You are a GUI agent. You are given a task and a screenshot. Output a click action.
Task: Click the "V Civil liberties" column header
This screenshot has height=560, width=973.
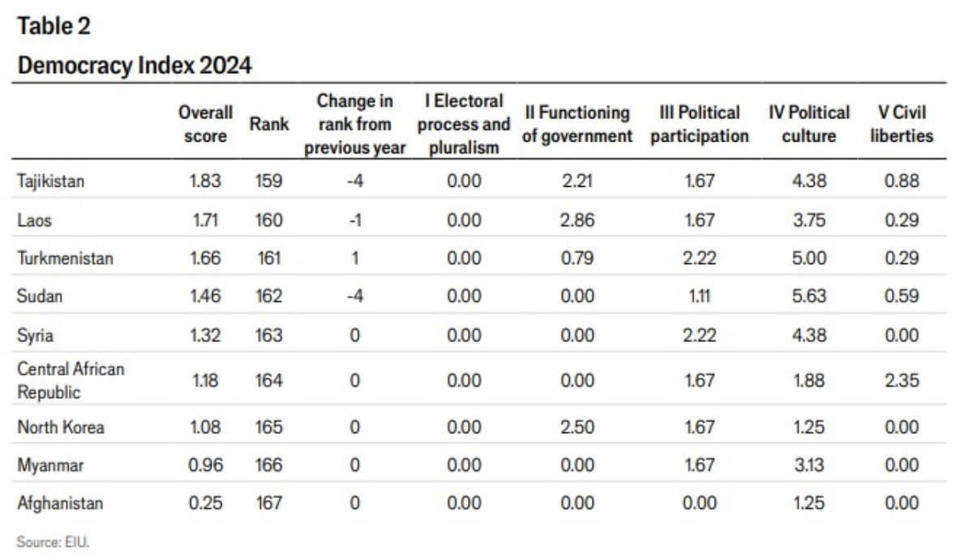click(901, 124)
